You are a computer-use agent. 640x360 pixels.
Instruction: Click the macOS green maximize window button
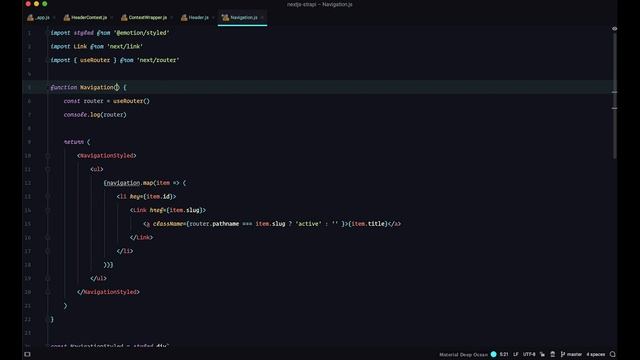(x=44, y=4)
